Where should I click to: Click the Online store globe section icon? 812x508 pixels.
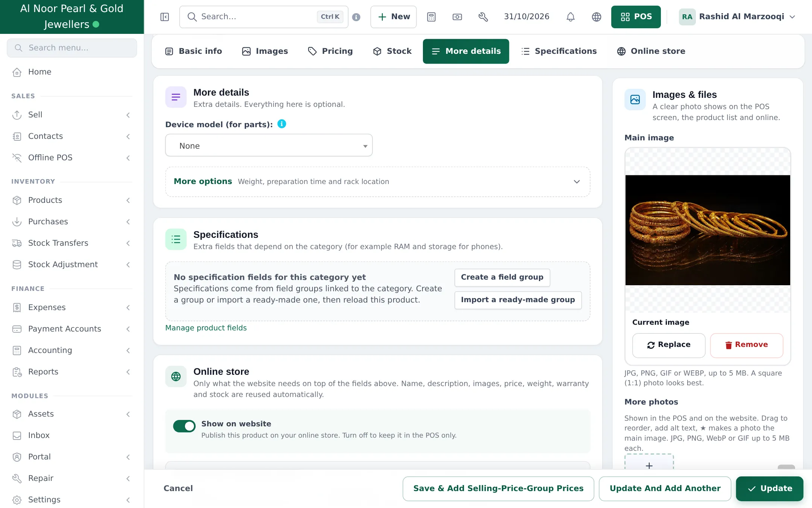coord(176,376)
